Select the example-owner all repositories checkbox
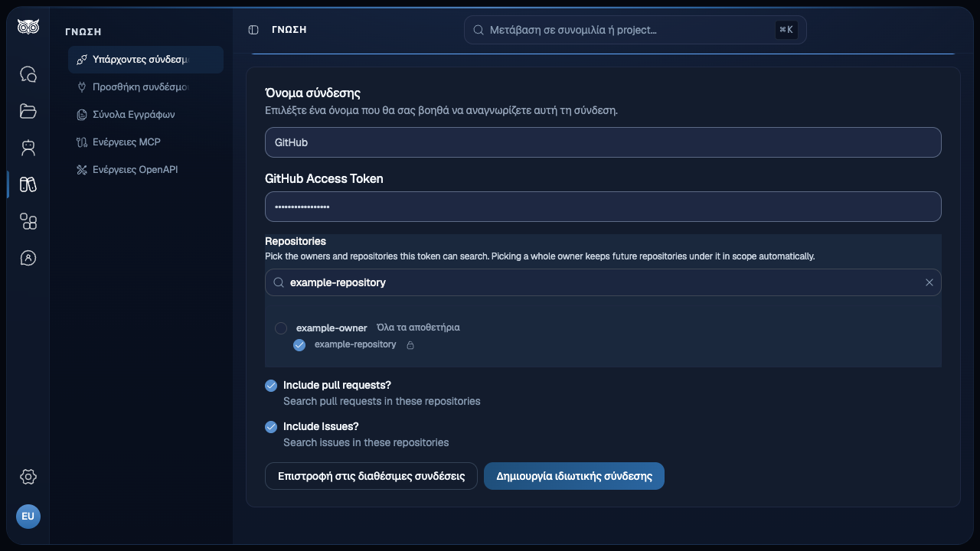This screenshot has height=551, width=980. (281, 328)
